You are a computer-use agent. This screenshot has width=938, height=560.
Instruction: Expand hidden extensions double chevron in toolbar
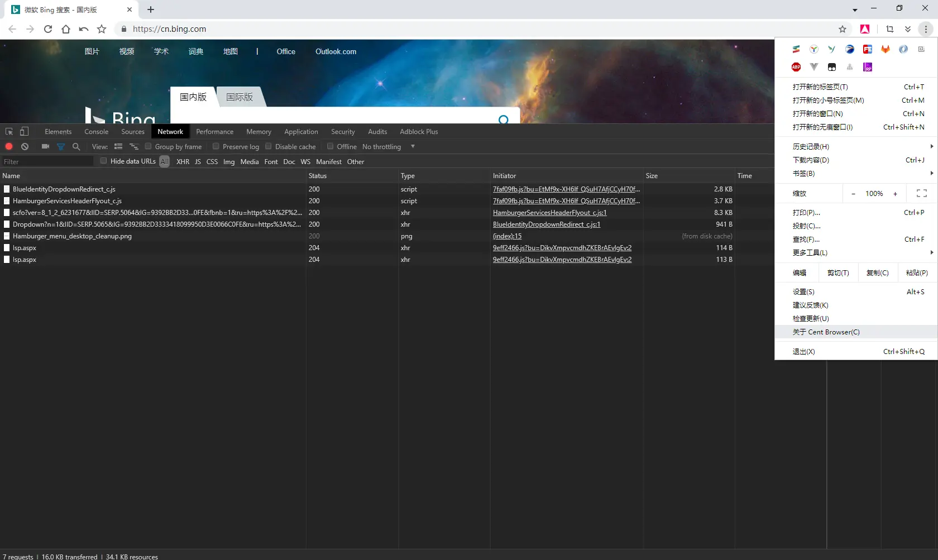pyautogui.click(x=908, y=29)
